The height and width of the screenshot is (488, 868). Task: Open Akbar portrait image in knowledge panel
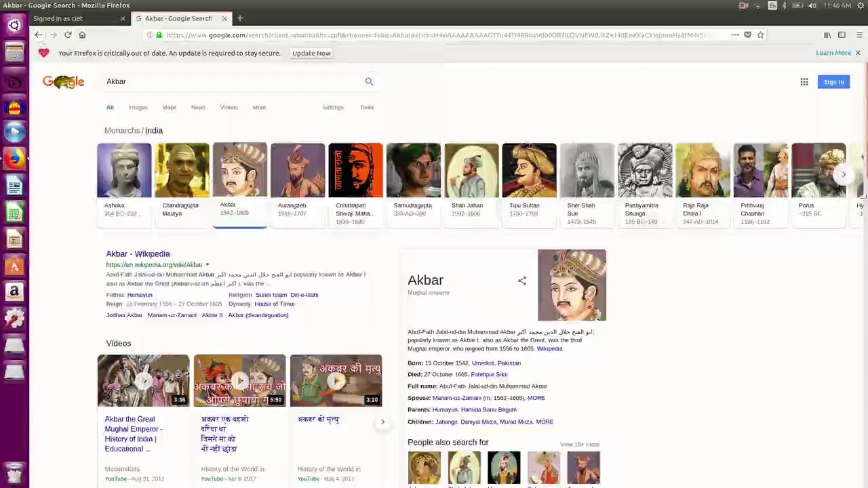(572, 285)
